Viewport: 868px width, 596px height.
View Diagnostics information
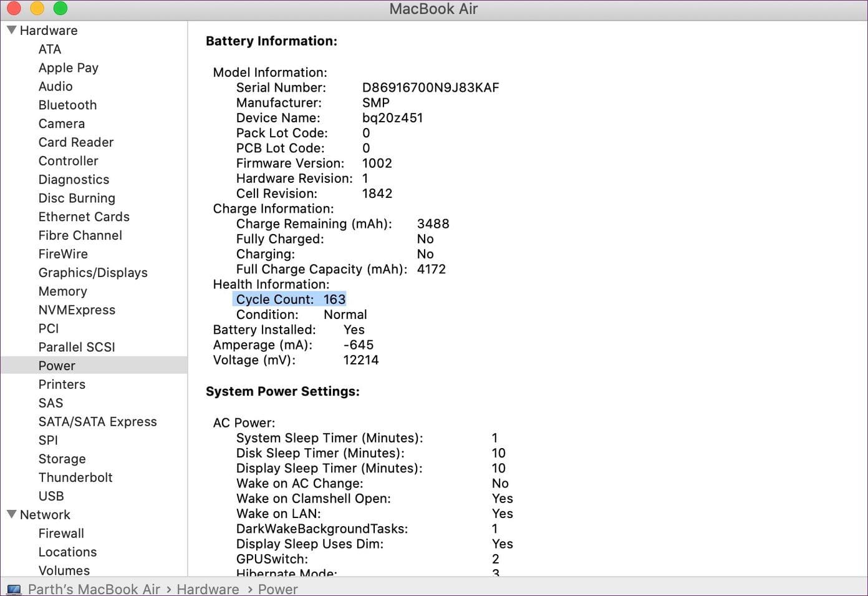(74, 180)
